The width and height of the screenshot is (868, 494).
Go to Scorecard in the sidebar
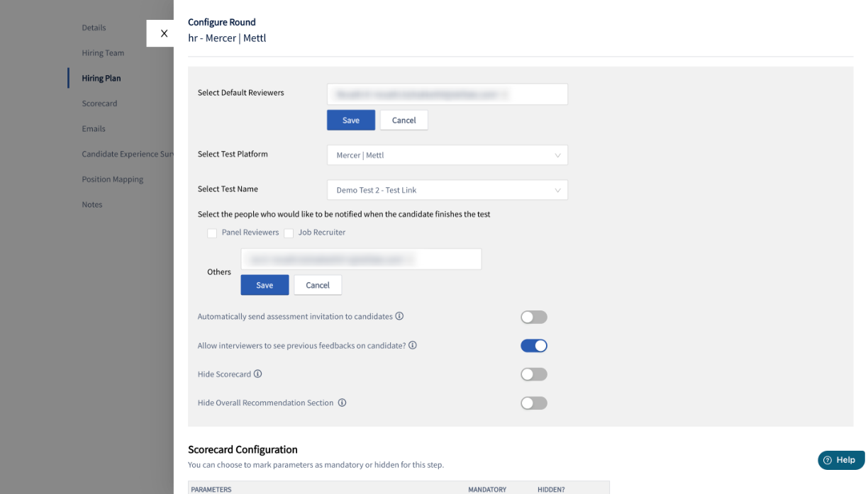99,103
